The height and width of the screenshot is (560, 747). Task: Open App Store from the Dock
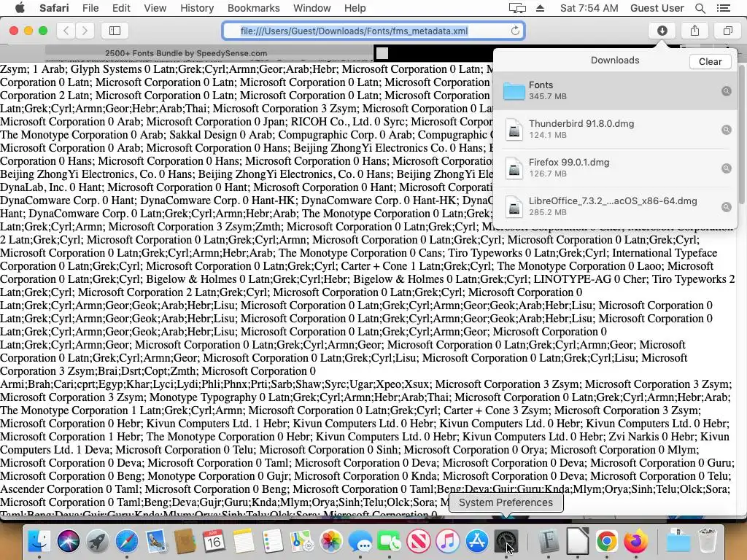(477, 542)
